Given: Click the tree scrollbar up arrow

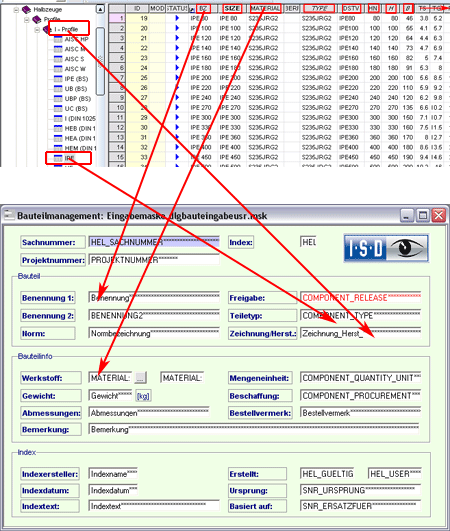Looking at the screenshot, I should (100, 9).
